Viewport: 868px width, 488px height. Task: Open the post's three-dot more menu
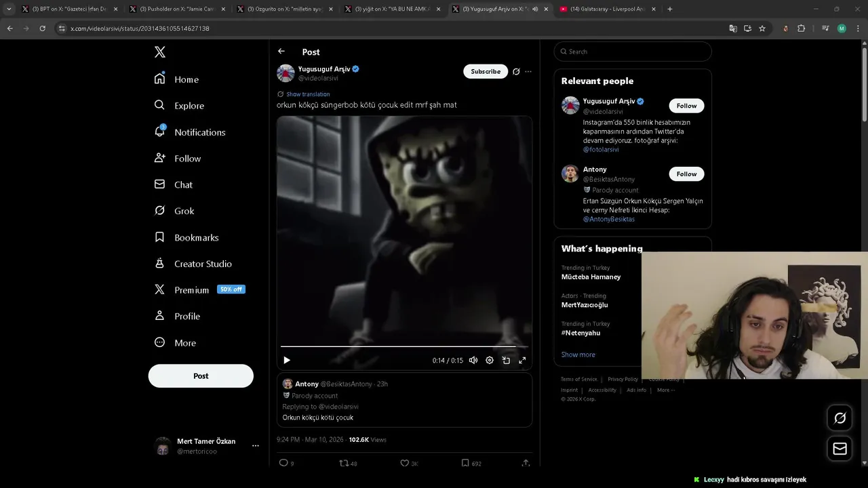tap(528, 71)
